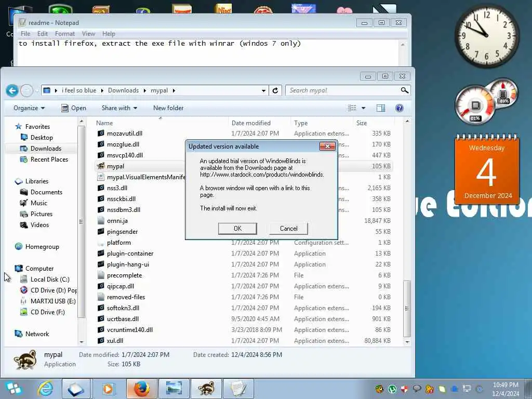Launch Internet Explorer from taskbar

pyautogui.click(x=45, y=389)
